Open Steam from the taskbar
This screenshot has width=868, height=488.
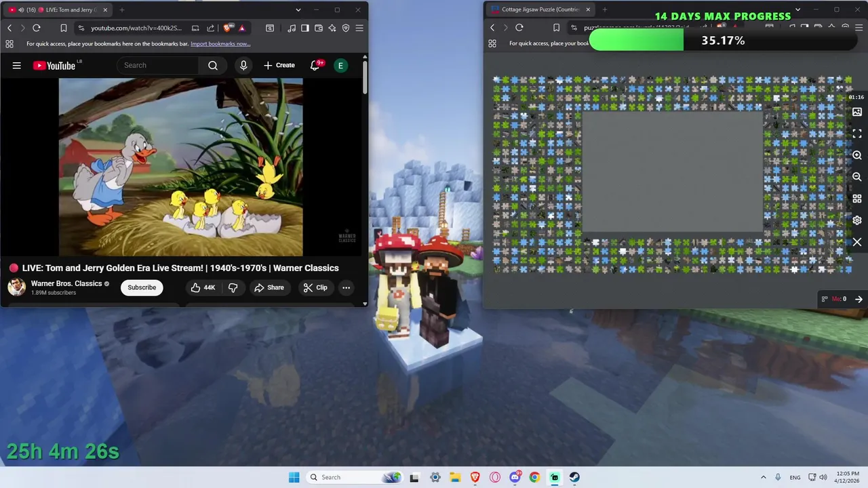[x=574, y=477]
